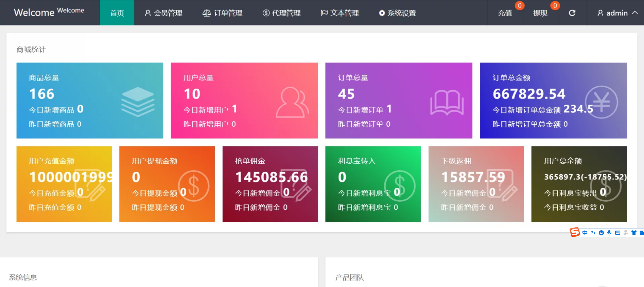Click the microphone voice input icon
Viewport: 644px width, 287px height.
pos(609,233)
